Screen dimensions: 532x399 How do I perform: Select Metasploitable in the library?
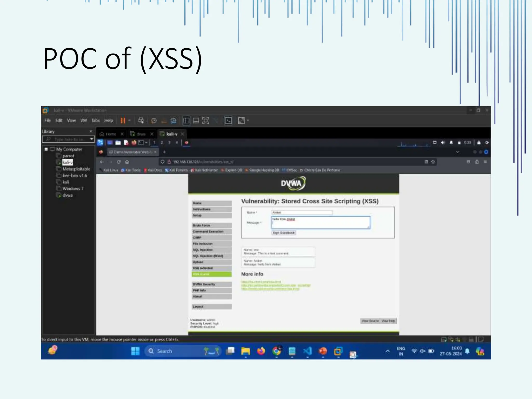pos(76,169)
